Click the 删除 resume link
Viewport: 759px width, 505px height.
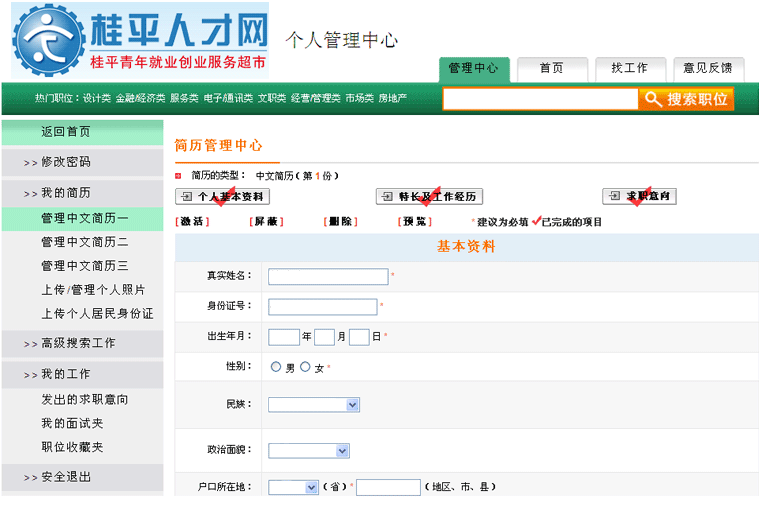click(x=341, y=222)
